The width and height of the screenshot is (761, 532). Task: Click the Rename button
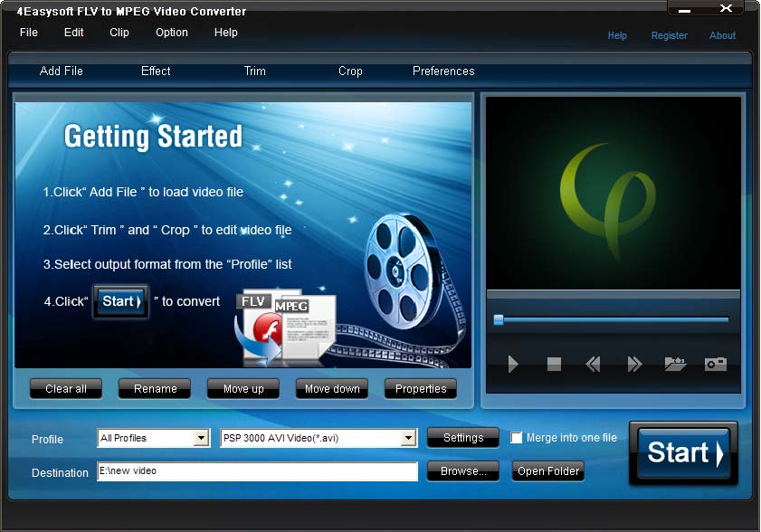155,389
